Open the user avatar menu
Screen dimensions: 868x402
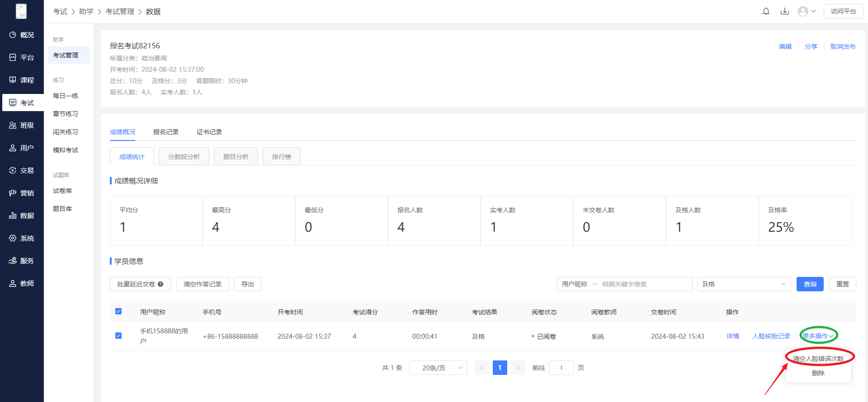(803, 11)
